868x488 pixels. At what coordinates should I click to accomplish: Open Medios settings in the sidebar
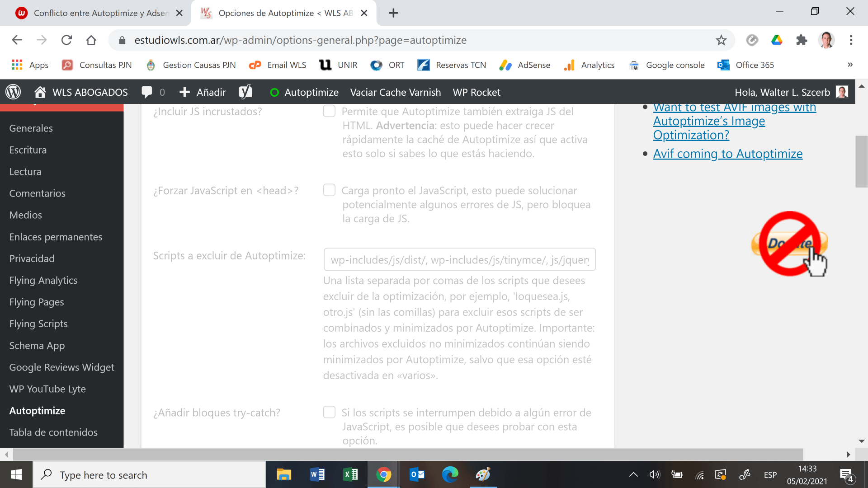click(x=26, y=215)
